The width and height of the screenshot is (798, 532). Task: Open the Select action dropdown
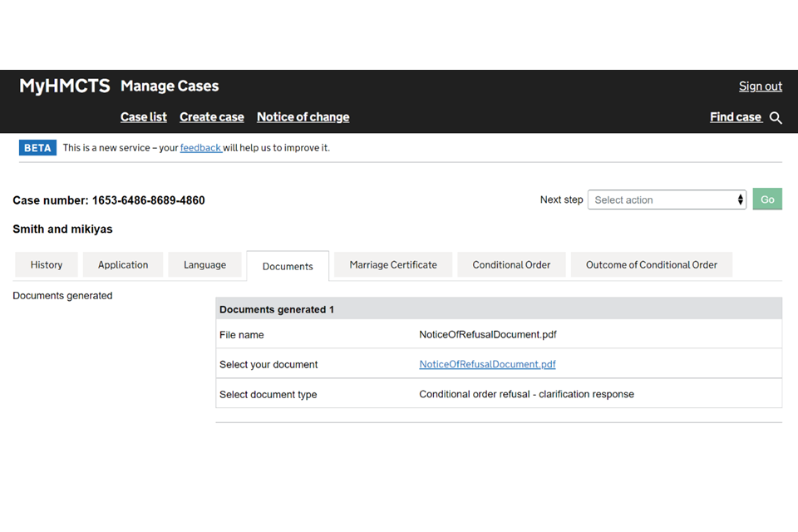(x=665, y=199)
